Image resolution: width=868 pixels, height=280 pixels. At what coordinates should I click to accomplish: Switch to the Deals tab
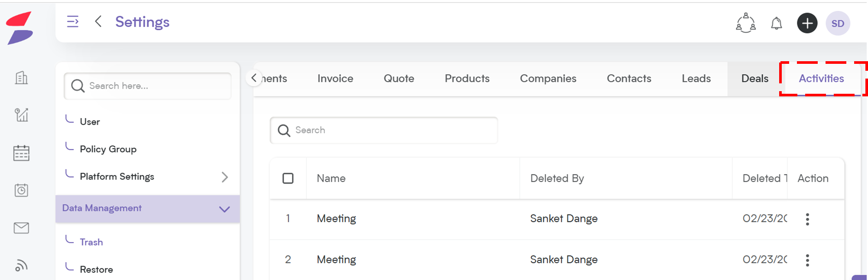[754, 79]
